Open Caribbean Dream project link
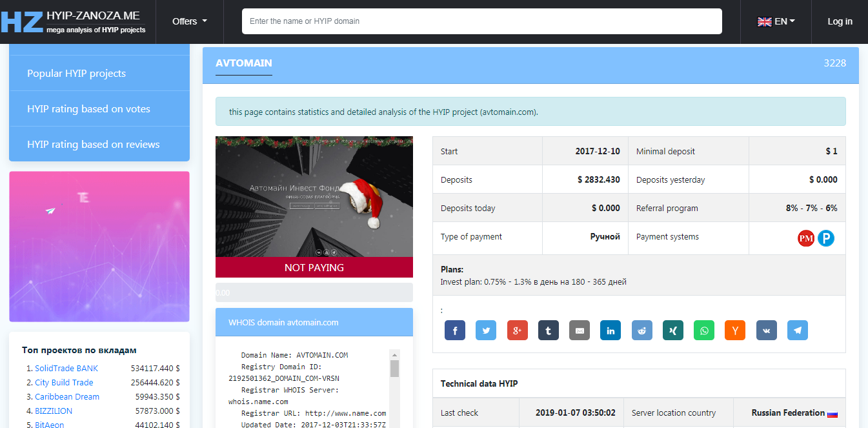The height and width of the screenshot is (428, 868). point(67,397)
